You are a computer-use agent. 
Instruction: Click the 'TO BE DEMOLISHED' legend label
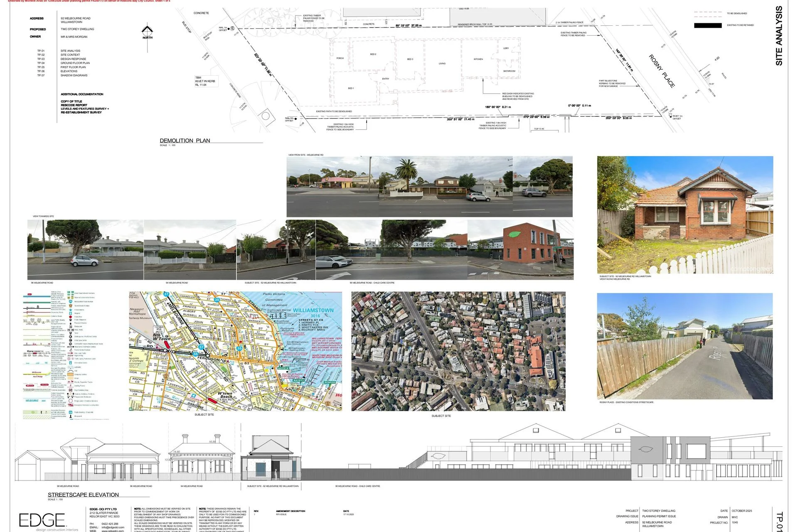click(x=737, y=13)
